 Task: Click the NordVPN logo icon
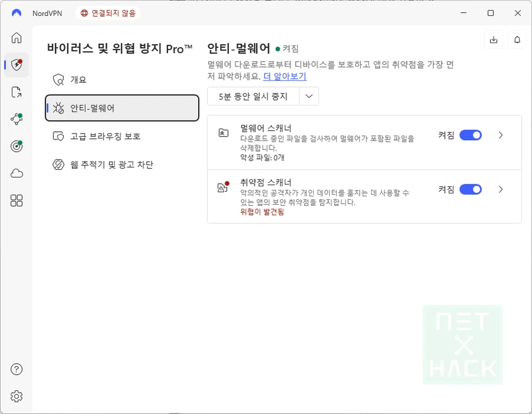click(x=17, y=13)
